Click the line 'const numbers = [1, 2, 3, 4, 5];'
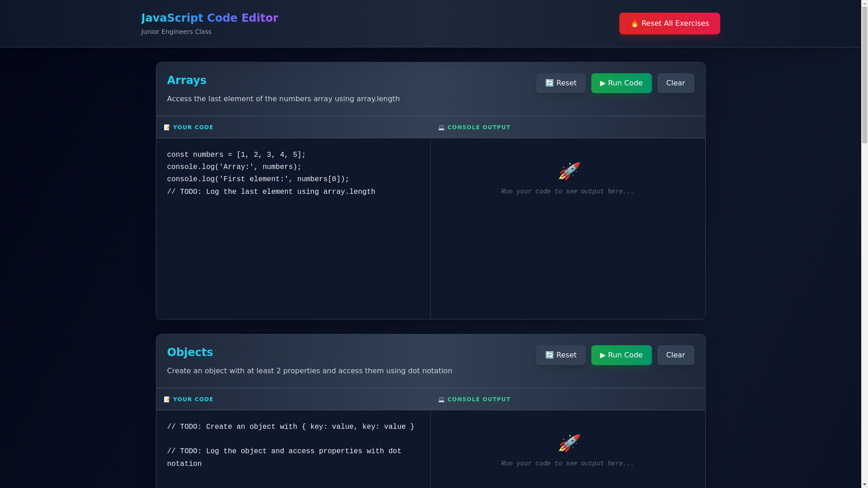This screenshot has width=868, height=488. pos(236,155)
